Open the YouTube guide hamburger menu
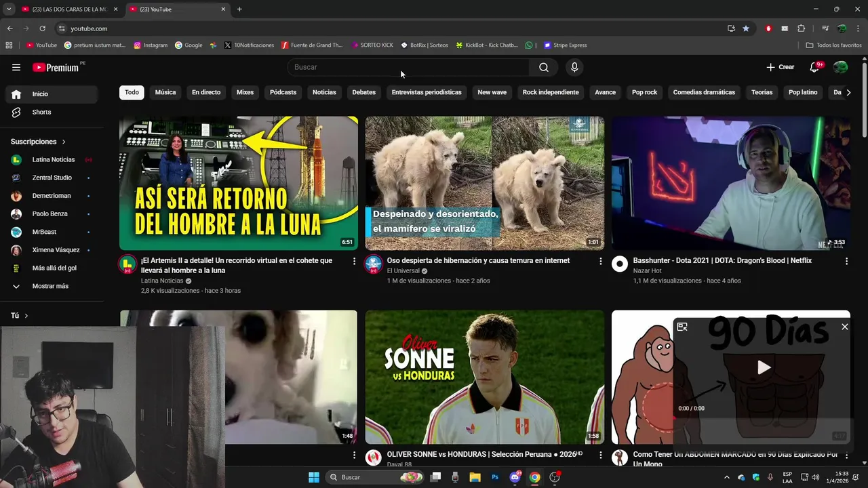Screen dimensions: 868x488 [16, 67]
